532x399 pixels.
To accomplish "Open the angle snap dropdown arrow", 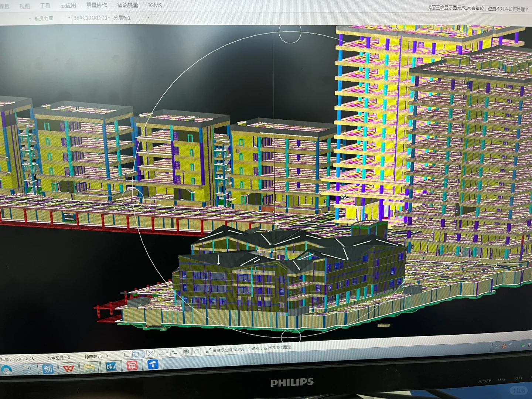I will 167,353.
